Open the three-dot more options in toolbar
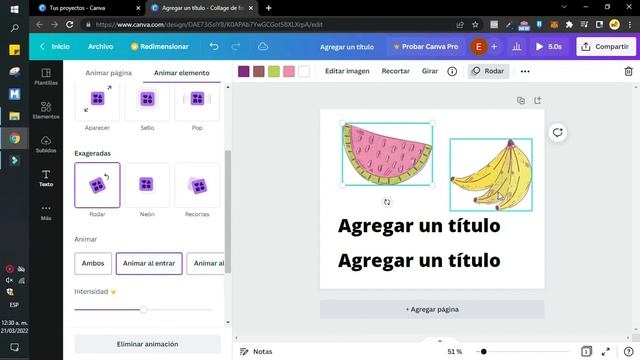 coord(525,71)
